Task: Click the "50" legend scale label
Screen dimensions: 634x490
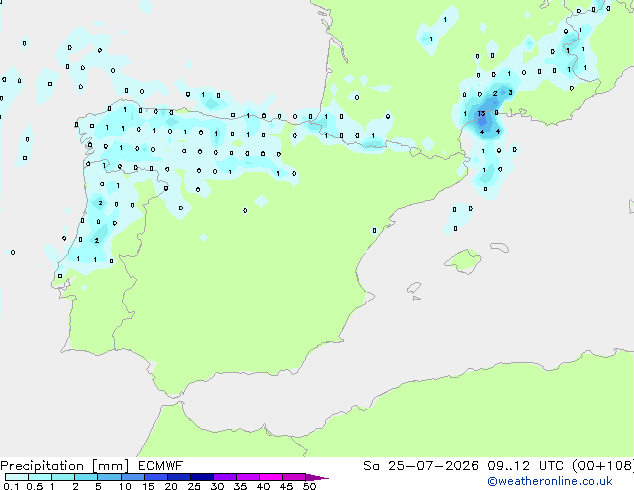Action: pos(309,486)
